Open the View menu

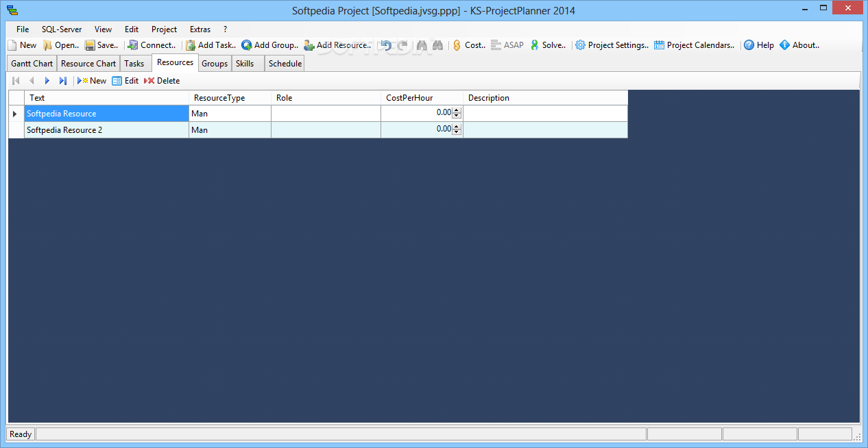pyautogui.click(x=104, y=29)
